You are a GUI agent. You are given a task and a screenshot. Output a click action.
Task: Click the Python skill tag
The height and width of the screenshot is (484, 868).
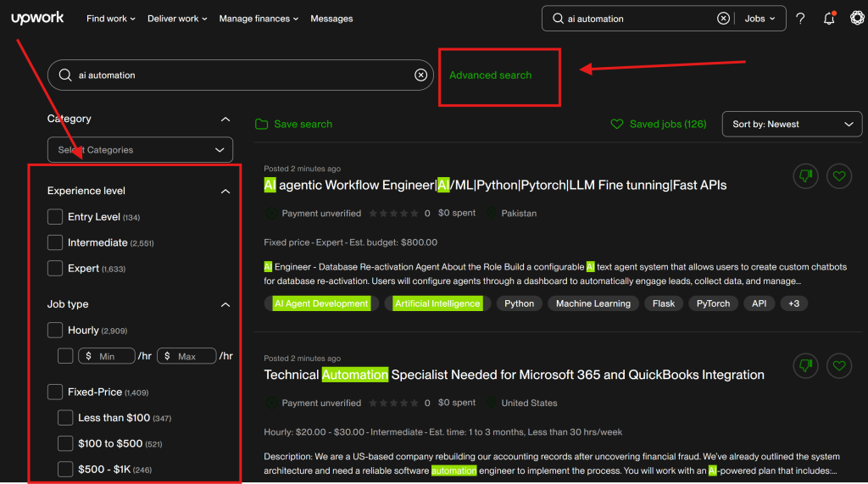(520, 303)
